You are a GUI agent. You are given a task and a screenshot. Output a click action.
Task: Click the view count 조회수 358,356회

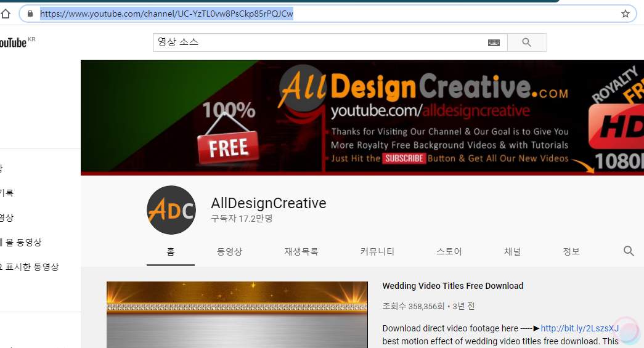(414, 306)
